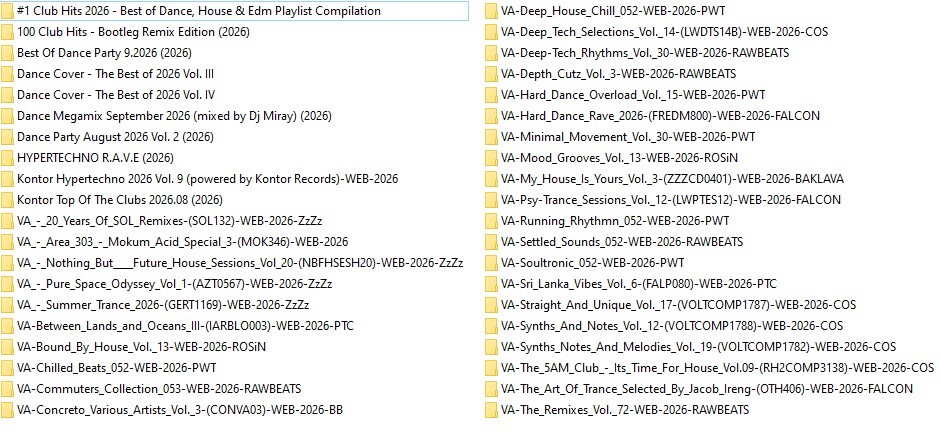
Task: Click folder icon of Concreto_Various_Artists_Vol._3
Action: (7, 410)
